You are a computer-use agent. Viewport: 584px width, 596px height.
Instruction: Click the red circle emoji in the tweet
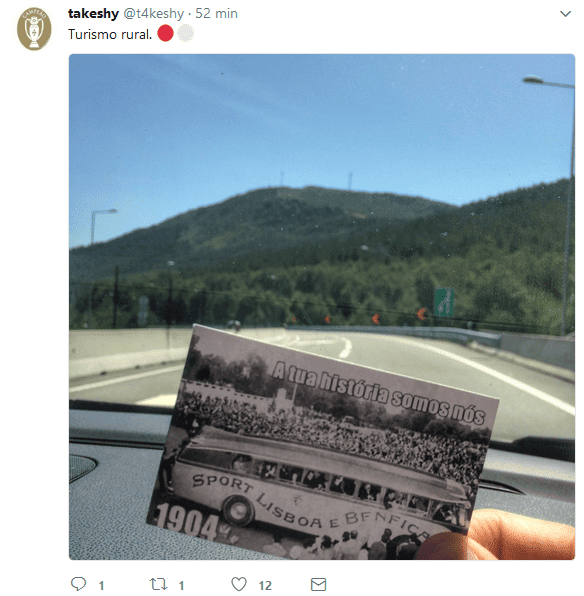[x=165, y=33]
